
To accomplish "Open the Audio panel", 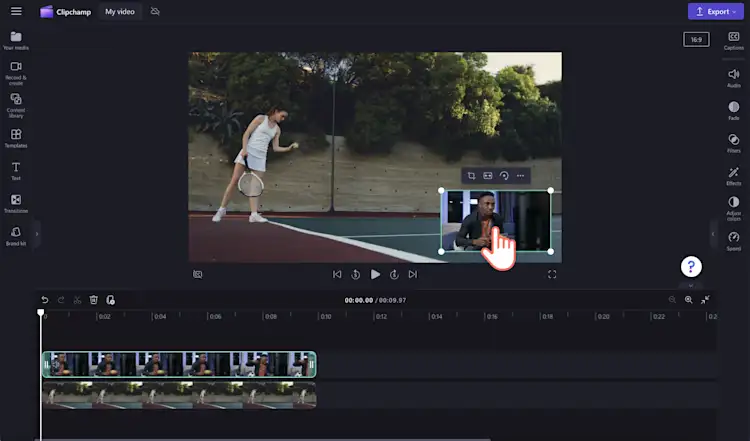I will click(733, 78).
